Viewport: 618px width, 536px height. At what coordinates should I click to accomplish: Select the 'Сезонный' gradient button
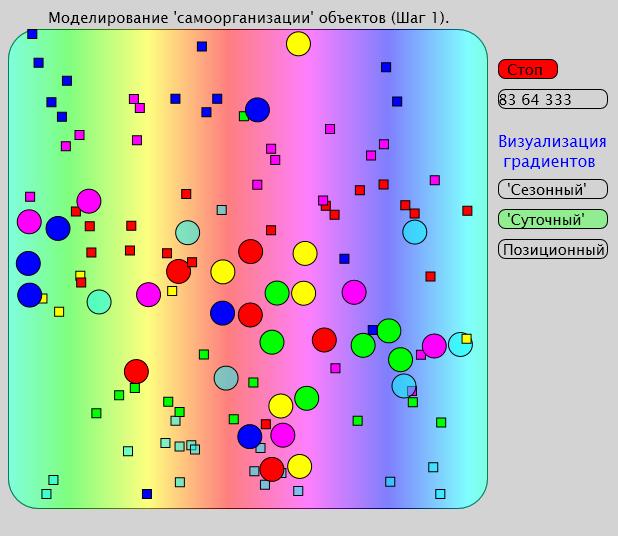click(553, 189)
